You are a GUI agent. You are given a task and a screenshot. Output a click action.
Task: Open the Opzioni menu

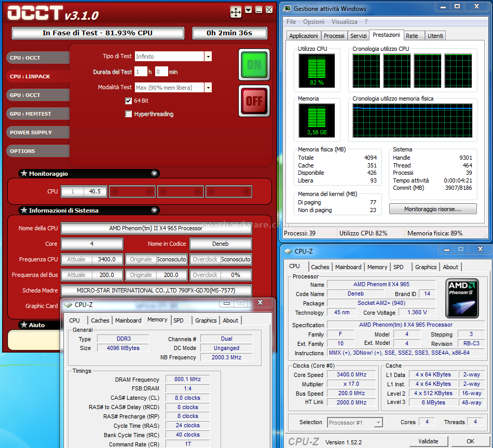click(x=313, y=22)
